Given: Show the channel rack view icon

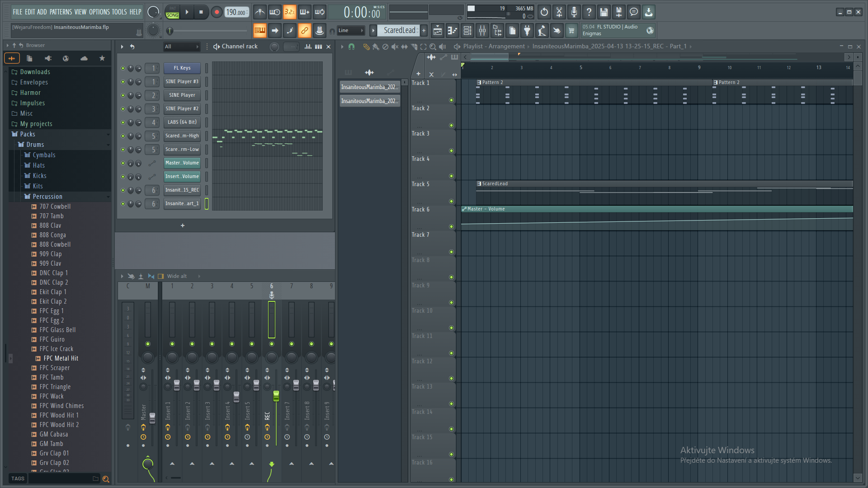Looking at the screenshot, I should pyautogui.click(x=467, y=31).
